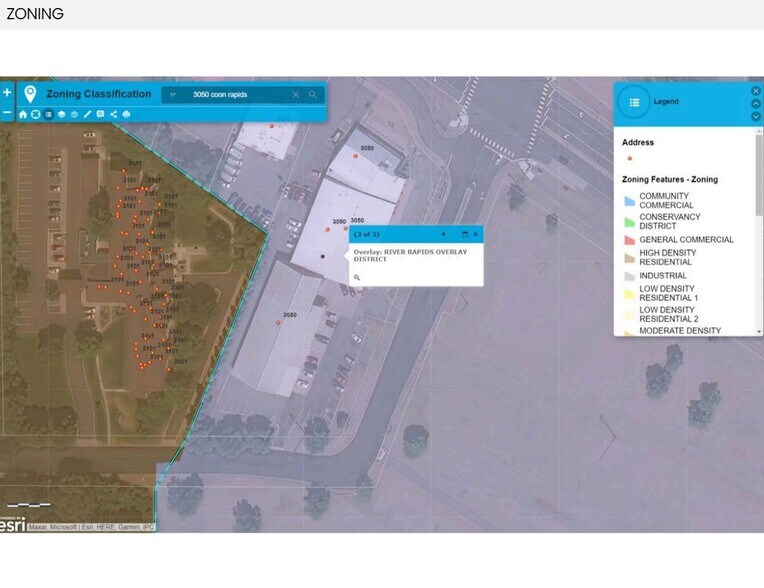Toggle the legend list view button
Image resolution: width=764 pixels, height=588 pixels.
(x=48, y=114)
